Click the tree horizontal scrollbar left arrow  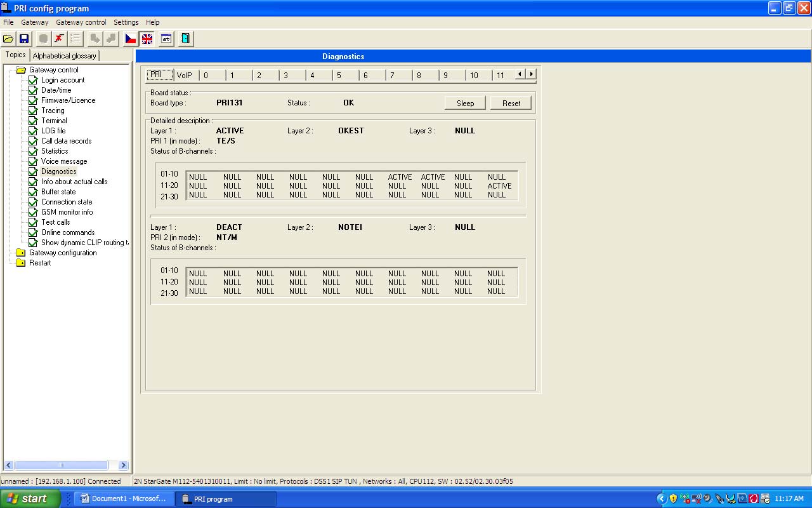(10, 465)
